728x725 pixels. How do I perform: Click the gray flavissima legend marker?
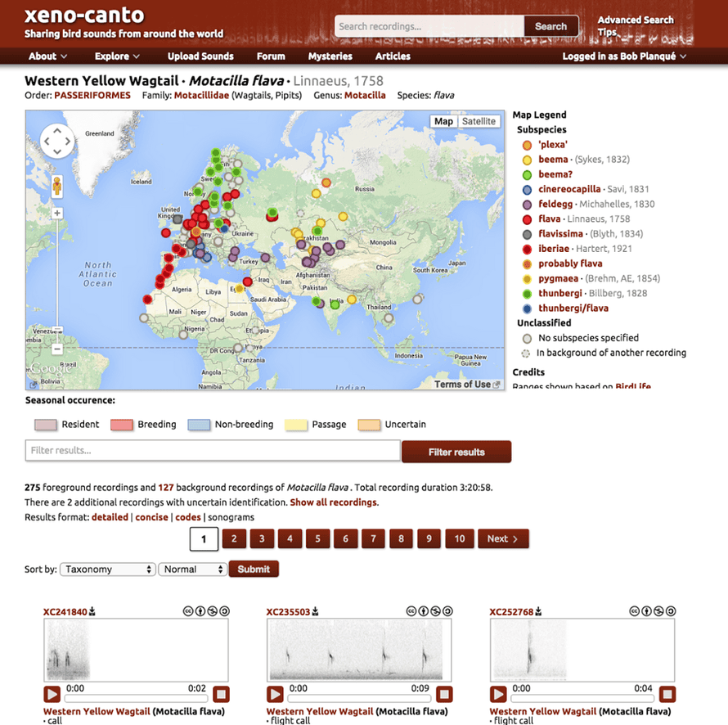527,234
